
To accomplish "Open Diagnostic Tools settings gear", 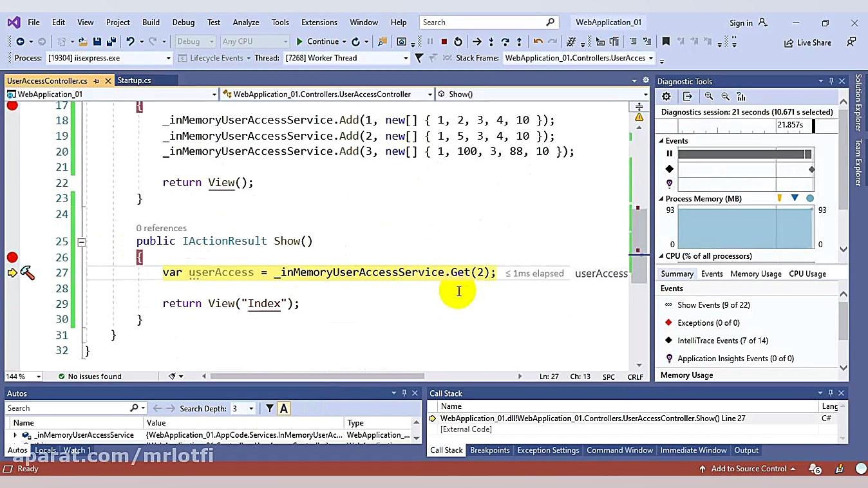I will (x=667, y=96).
